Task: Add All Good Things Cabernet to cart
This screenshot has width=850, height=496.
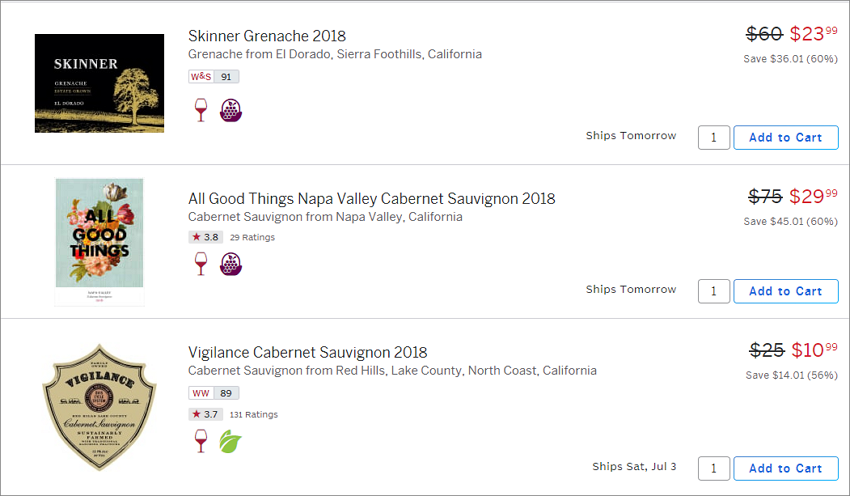Action: (785, 292)
